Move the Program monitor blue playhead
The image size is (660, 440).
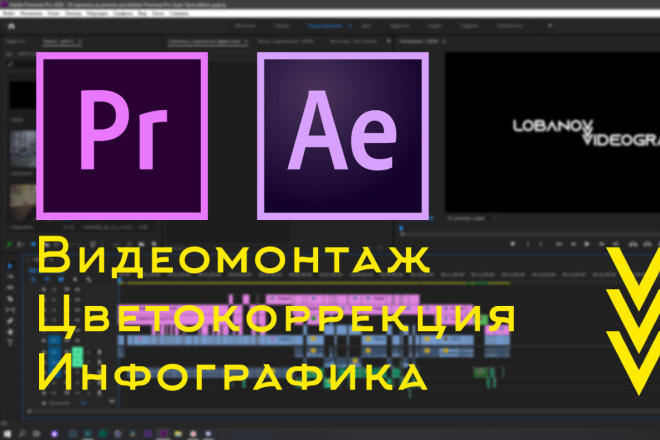tap(401, 229)
